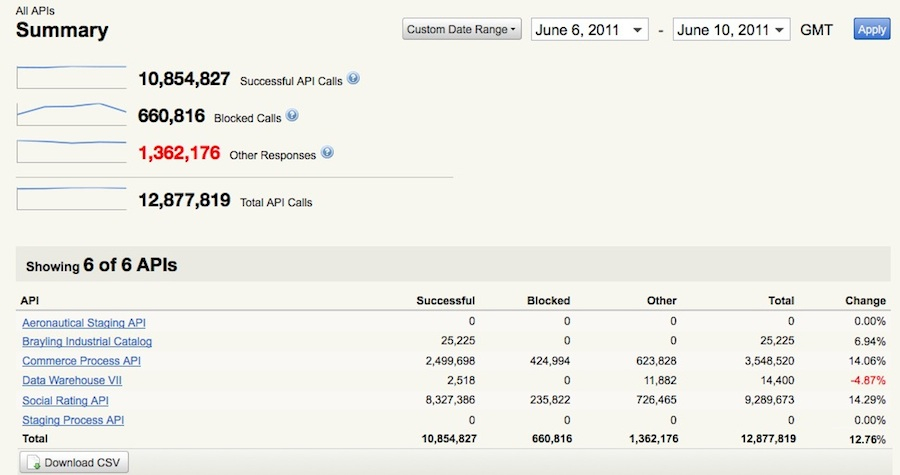Open Staging Process API link
900x475 pixels.
pos(73,420)
